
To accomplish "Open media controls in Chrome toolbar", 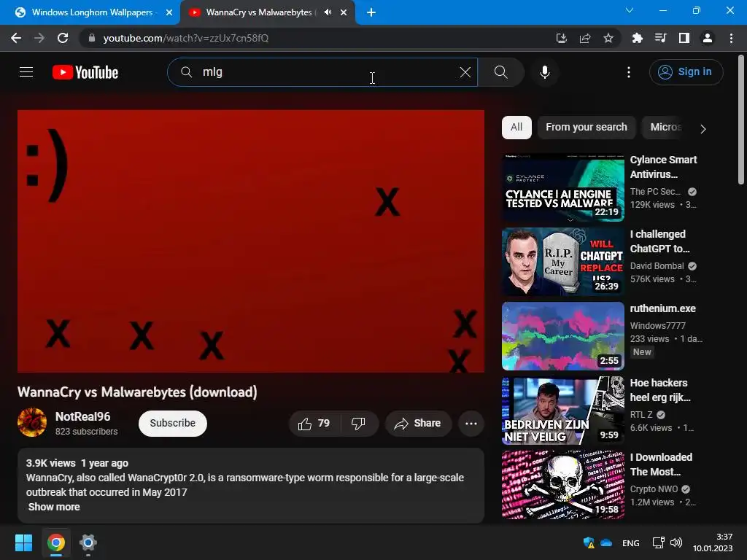I will coord(661,38).
